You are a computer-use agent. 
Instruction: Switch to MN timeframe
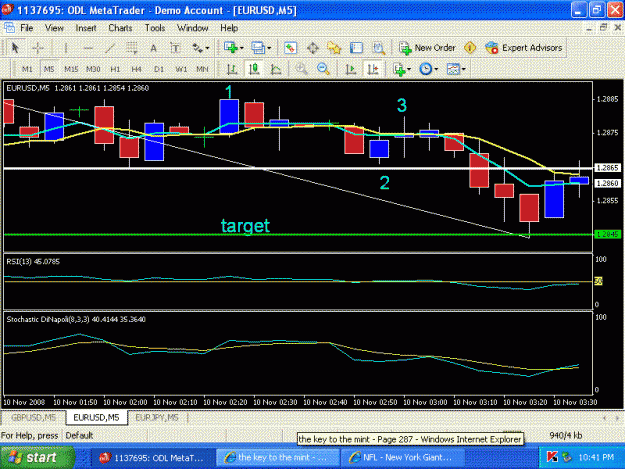tap(202, 69)
